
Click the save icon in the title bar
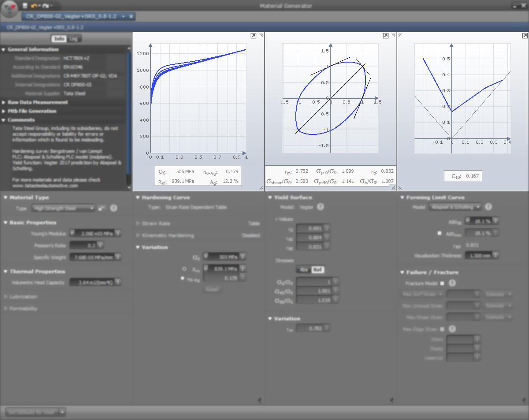25,6
